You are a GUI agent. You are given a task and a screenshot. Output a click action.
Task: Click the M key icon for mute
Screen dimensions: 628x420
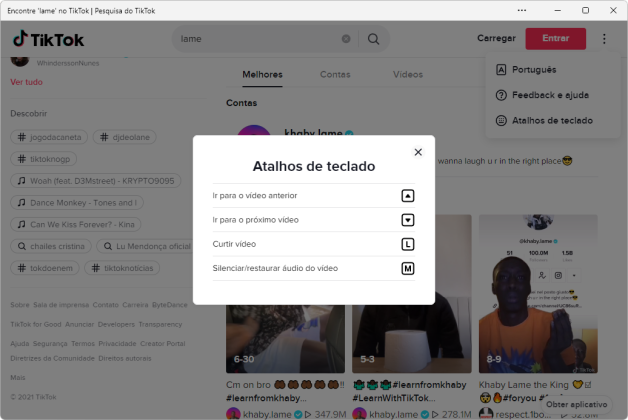coord(408,268)
